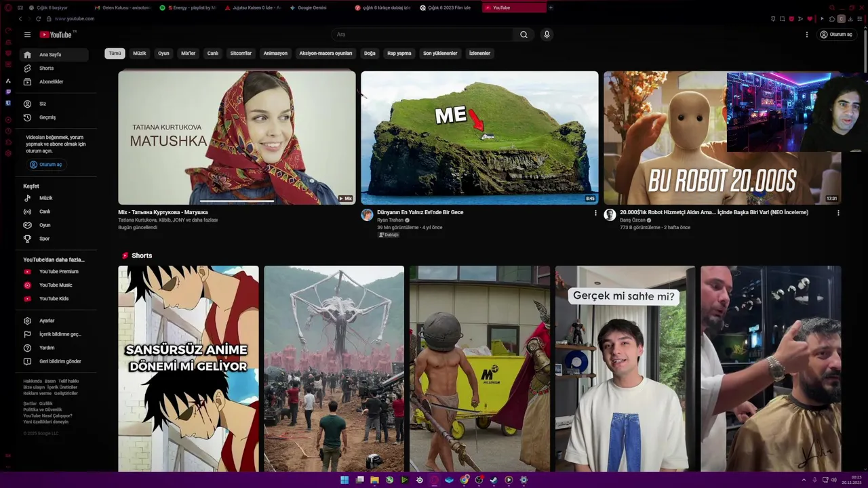
Task: Click Telif hakkı footer link
Action: (x=68, y=381)
